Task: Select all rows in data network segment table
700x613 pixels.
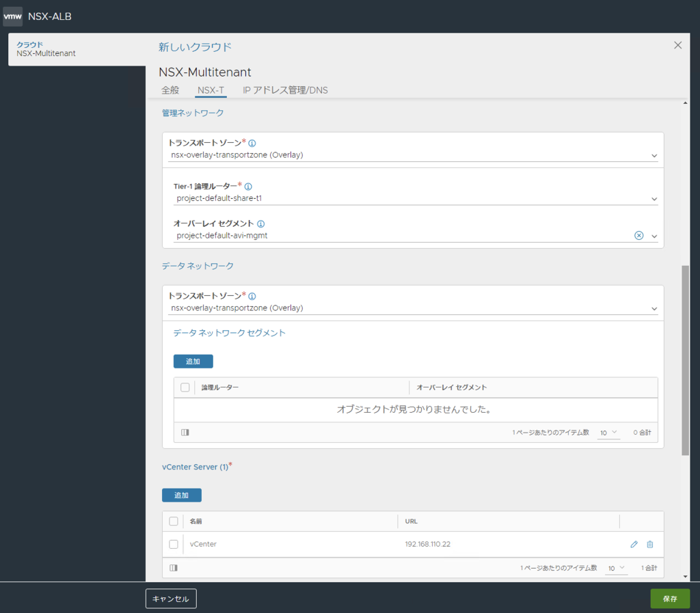Action: click(x=185, y=387)
